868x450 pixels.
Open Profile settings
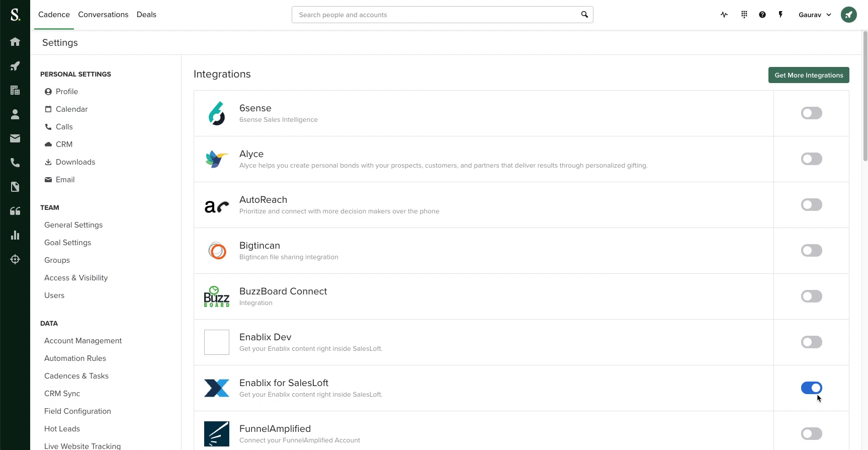61,92
